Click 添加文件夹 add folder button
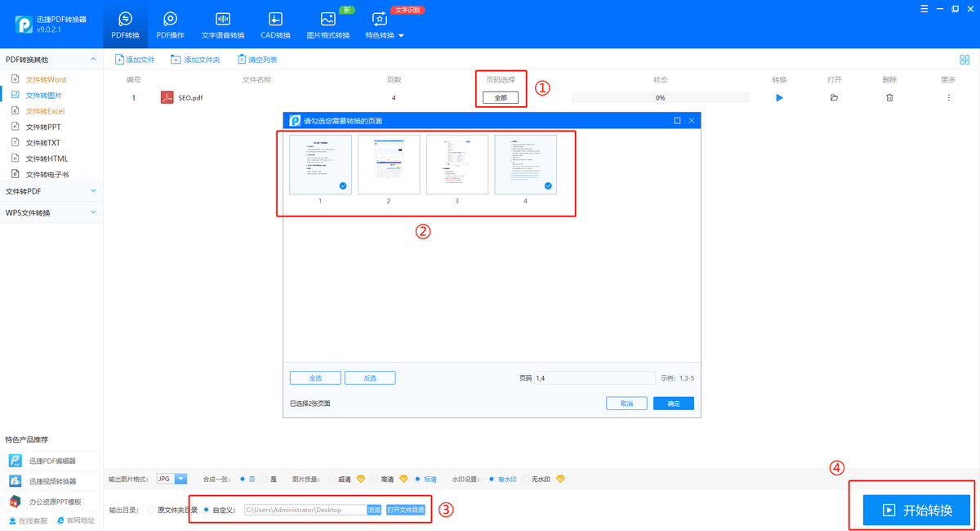This screenshot has width=980, height=531. coord(195,60)
